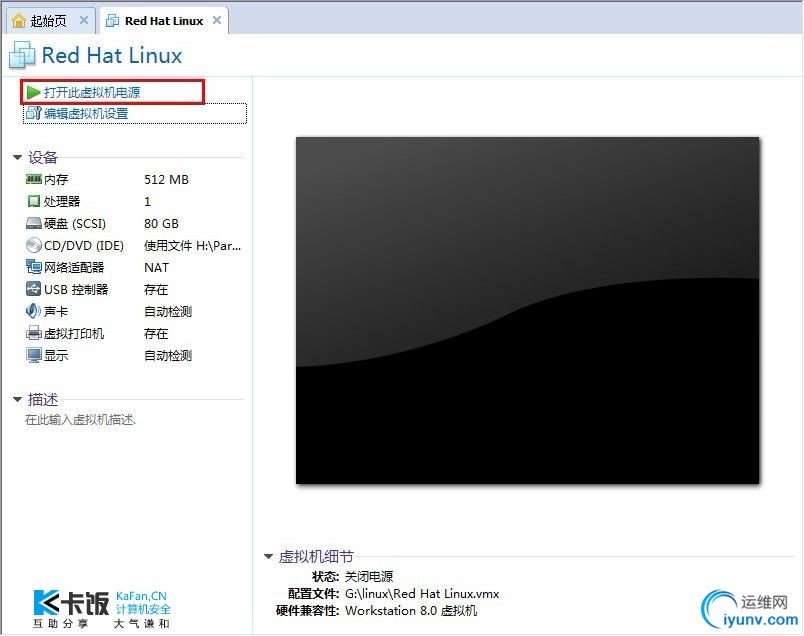This screenshot has height=636, width=804.
Task: Click the NAT network value
Action: pyautogui.click(x=156, y=268)
